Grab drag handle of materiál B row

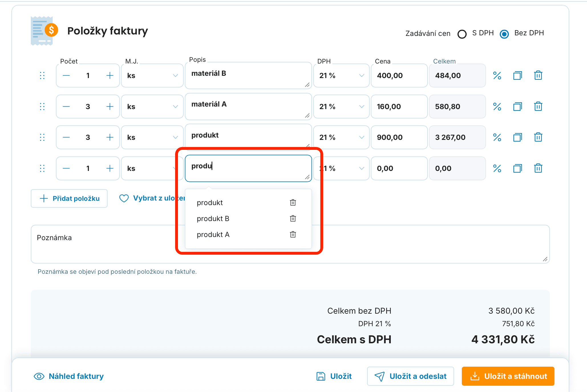tap(42, 75)
